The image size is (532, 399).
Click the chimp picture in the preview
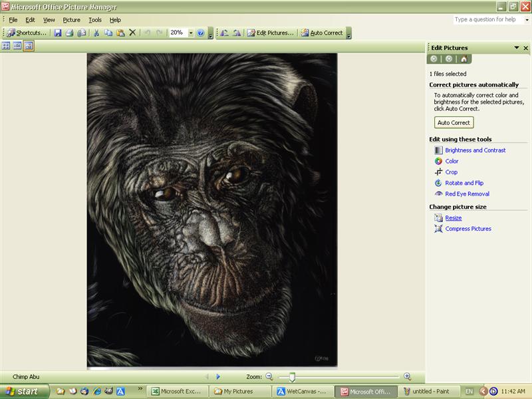pyautogui.click(x=212, y=209)
